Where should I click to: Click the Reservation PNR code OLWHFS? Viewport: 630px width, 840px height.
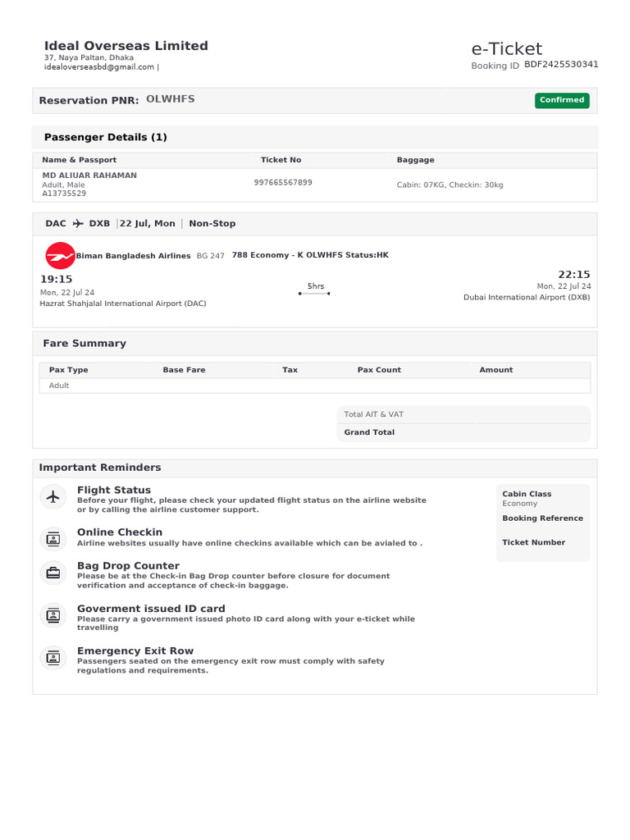(x=170, y=99)
